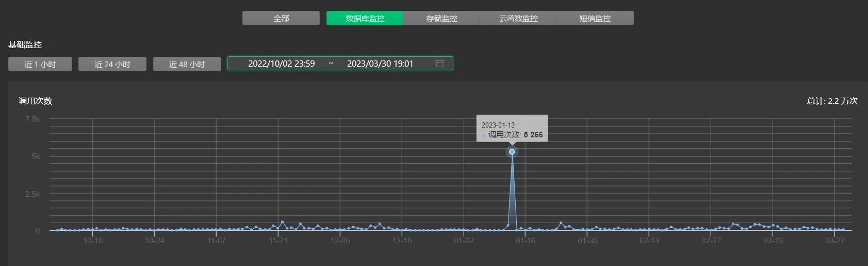Image resolution: width=868 pixels, height=266 pixels.
Task: Show data for 近 1 小时
Action: [40, 64]
